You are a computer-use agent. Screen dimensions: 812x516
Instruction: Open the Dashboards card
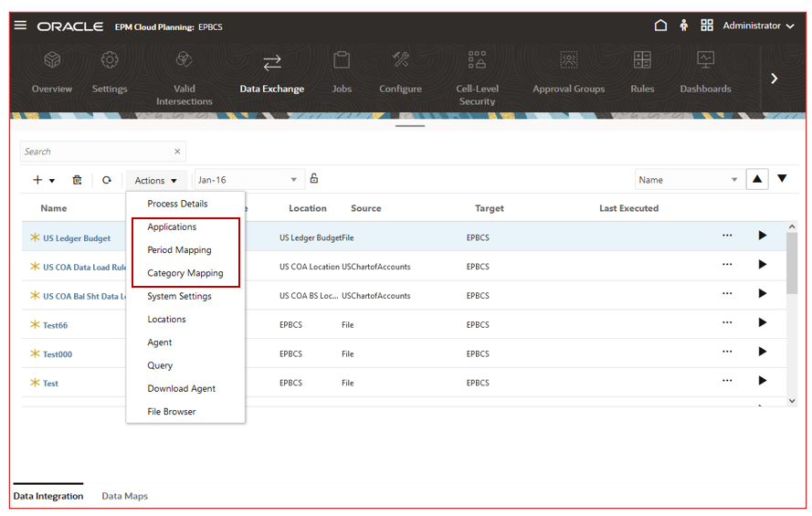(x=705, y=72)
